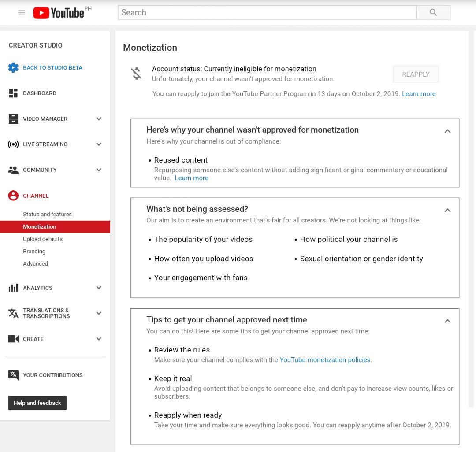This screenshot has width=476, height=452.
Task: Click the crossed-out dollar monetization icon
Action: click(136, 74)
